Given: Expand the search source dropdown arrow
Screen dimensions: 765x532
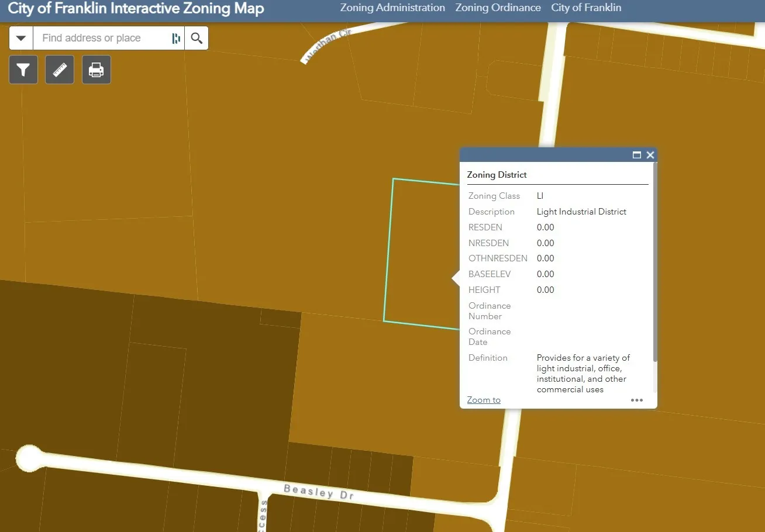Looking at the screenshot, I should tap(21, 38).
